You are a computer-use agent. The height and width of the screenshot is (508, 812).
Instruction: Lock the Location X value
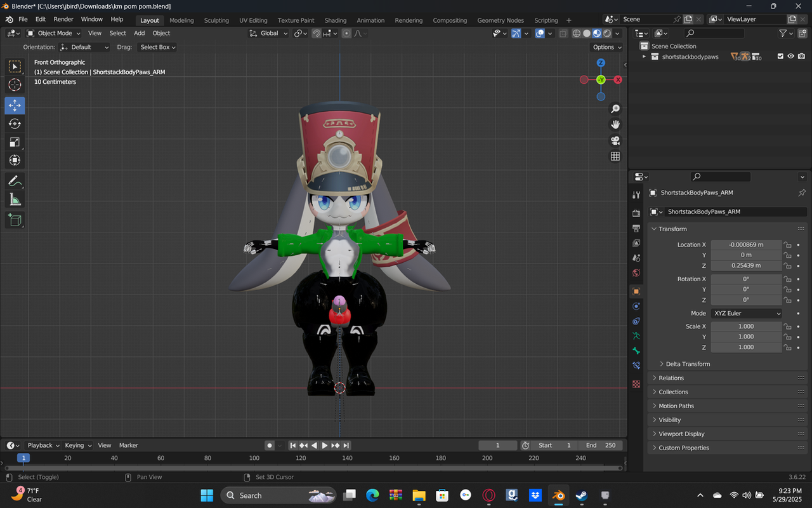[787, 245]
